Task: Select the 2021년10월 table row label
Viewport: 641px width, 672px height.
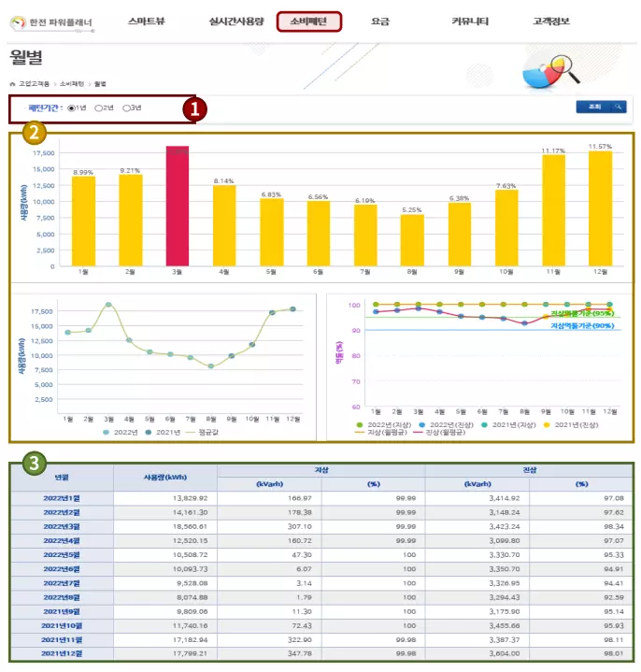Action: tap(62, 625)
